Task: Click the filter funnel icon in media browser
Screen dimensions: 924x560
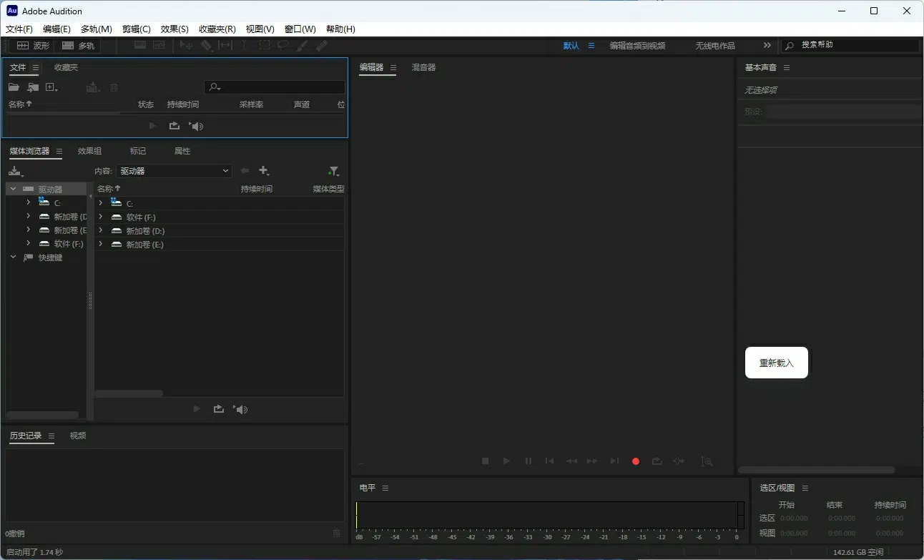Action: 333,171
